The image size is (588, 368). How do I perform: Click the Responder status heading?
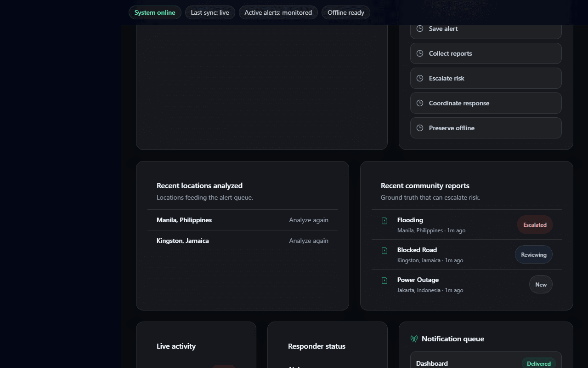[317, 346]
